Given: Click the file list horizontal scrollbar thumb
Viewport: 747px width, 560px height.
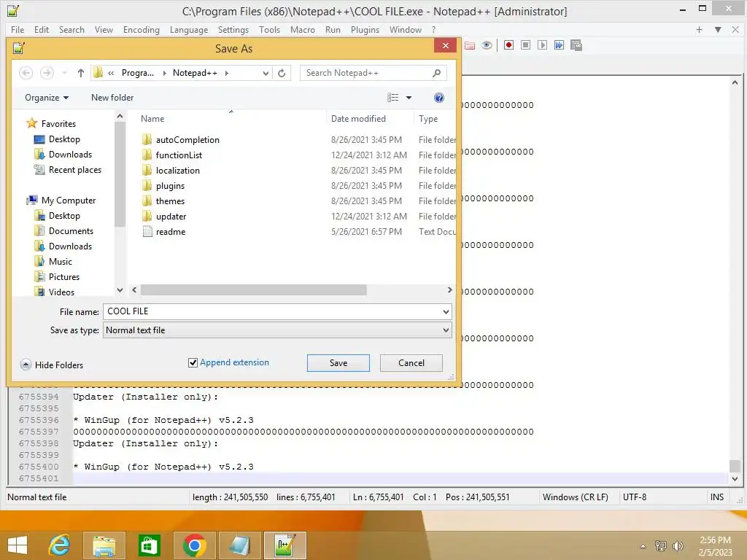Looking at the screenshot, I should point(253,290).
